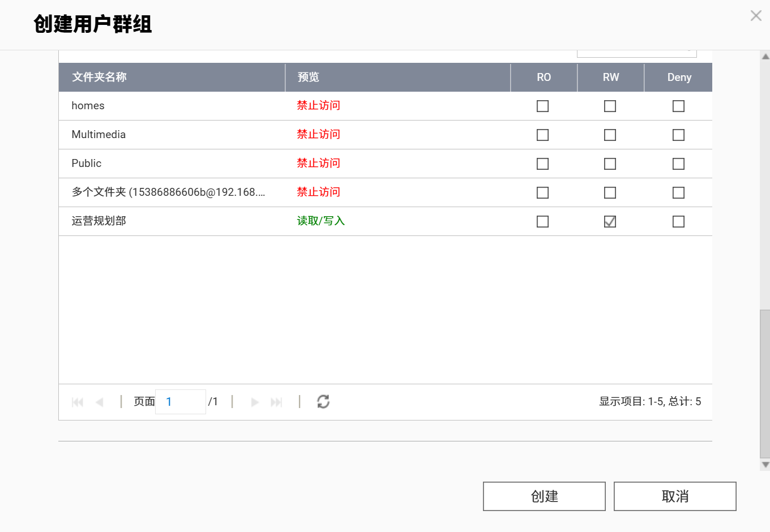Click 禁止访问 in homes row
The image size is (770, 532).
[318, 105]
